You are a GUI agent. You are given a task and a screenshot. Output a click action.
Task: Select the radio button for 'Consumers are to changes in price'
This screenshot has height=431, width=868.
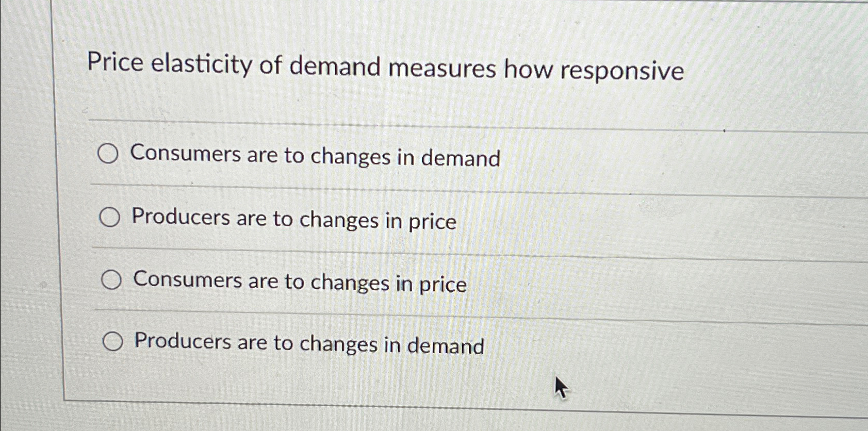[x=110, y=279]
